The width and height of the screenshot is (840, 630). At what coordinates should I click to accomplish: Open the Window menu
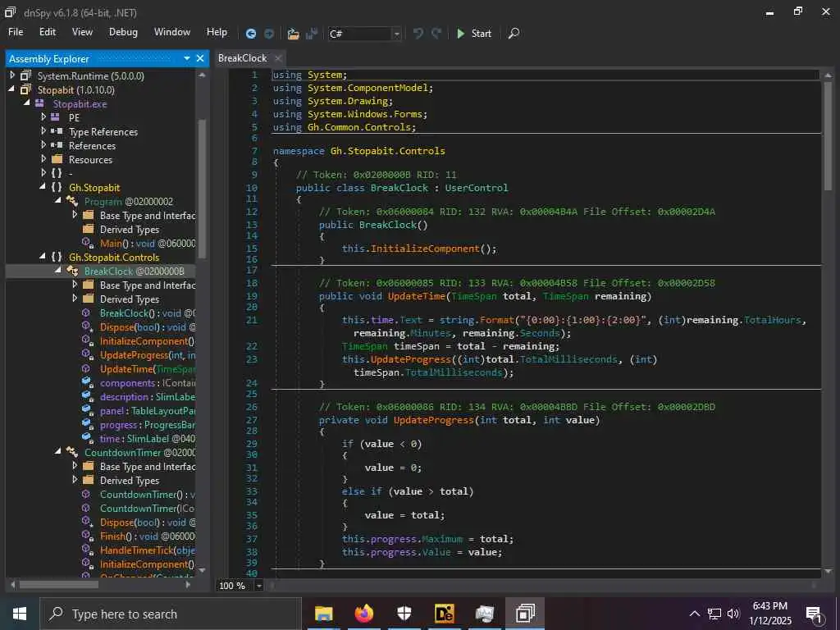(172, 32)
